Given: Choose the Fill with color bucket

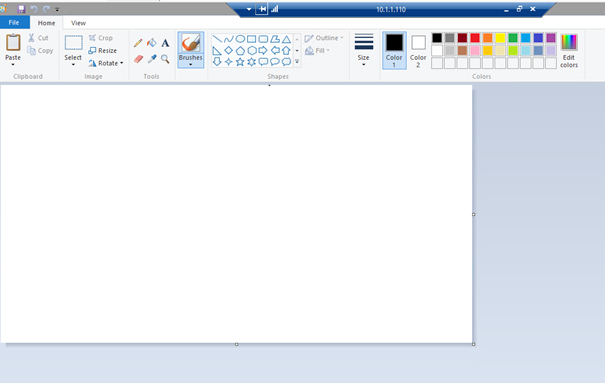Looking at the screenshot, I should pyautogui.click(x=152, y=43).
